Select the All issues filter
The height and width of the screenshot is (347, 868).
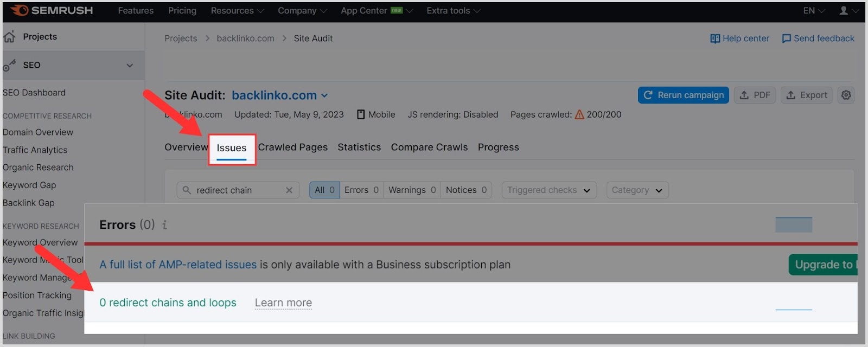click(x=324, y=190)
